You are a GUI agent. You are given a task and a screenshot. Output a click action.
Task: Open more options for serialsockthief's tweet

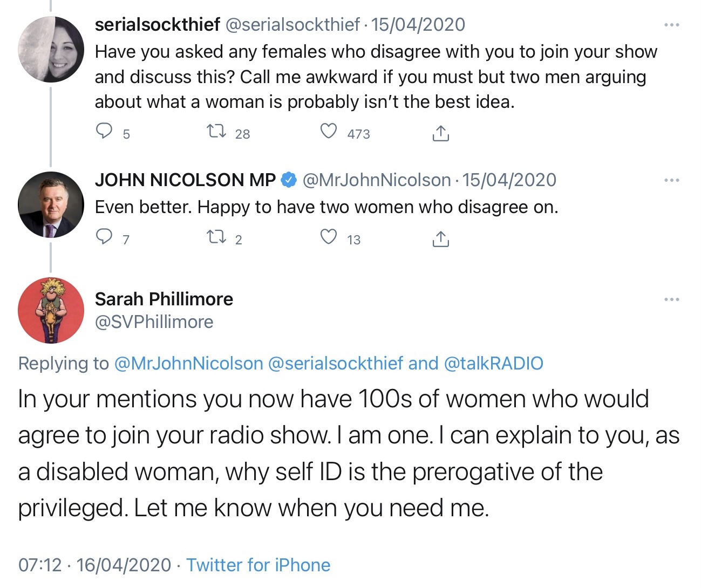(671, 25)
